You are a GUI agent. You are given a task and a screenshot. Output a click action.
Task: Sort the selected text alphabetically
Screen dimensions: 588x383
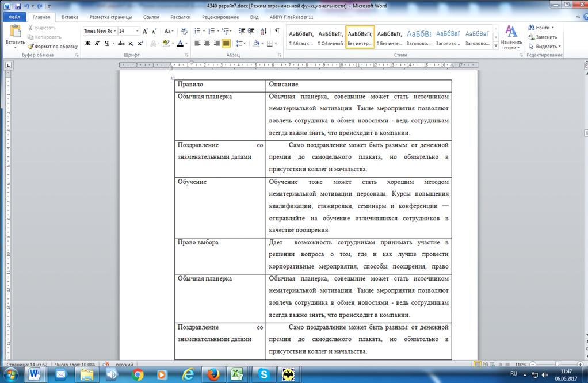click(x=264, y=31)
